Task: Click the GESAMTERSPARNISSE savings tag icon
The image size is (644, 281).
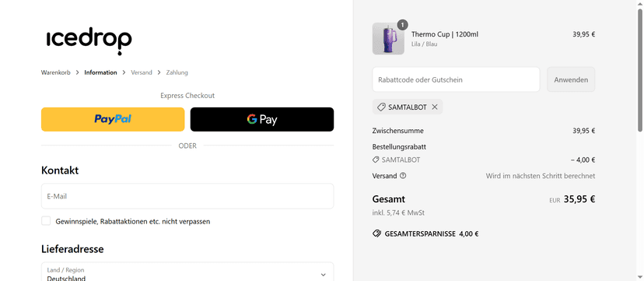Action: coord(376,234)
